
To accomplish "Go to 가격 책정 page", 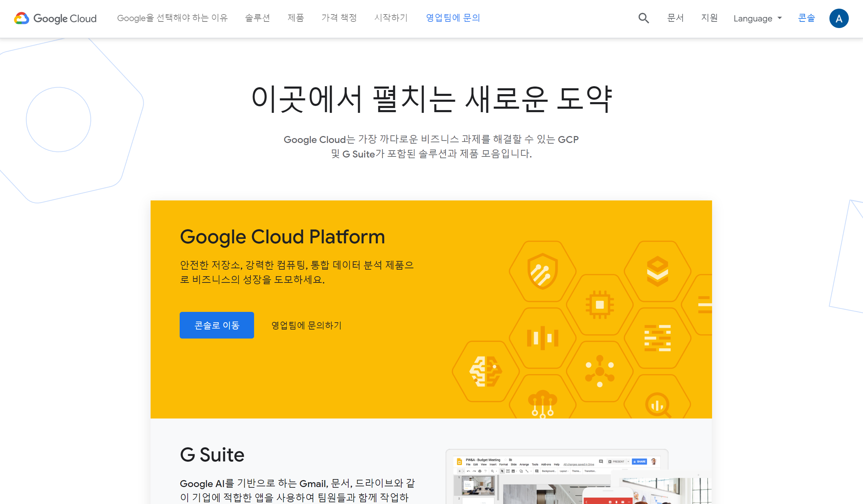I will (x=339, y=18).
